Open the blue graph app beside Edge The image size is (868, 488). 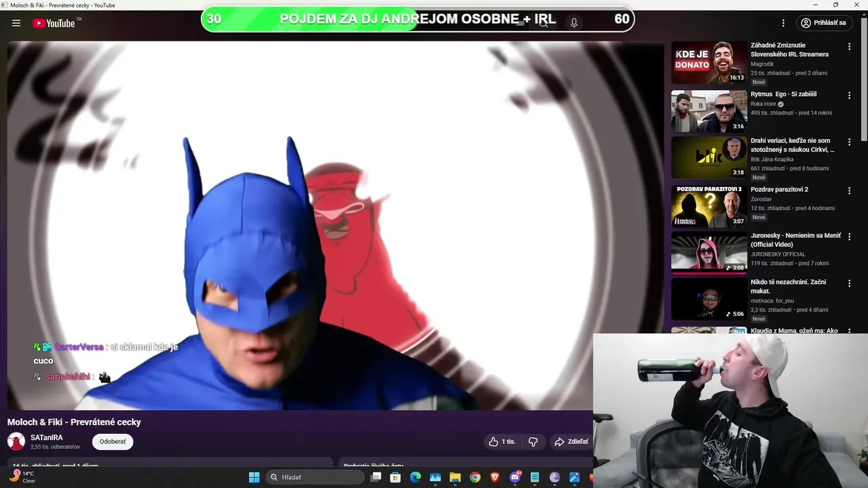pyautogui.click(x=435, y=477)
